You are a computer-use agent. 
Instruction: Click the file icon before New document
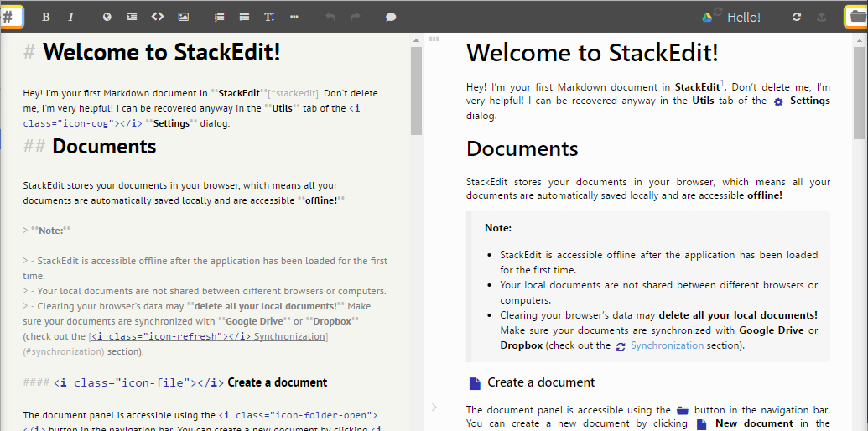click(x=701, y=424)
